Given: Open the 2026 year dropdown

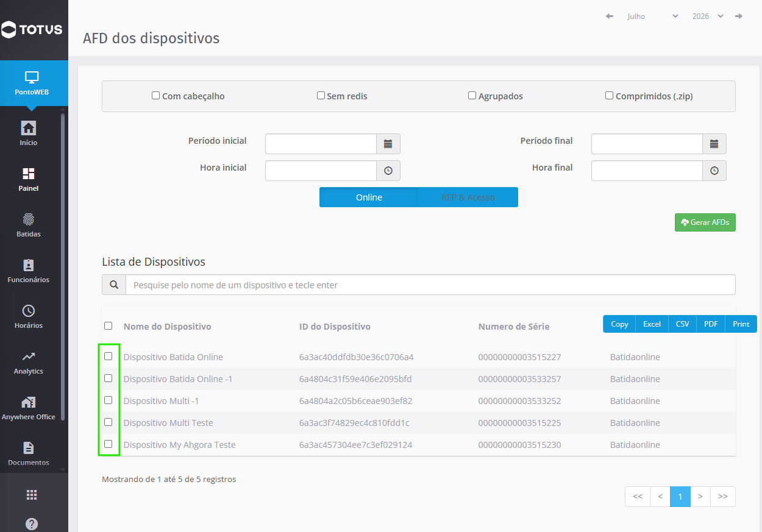Looking at the screenshot, I should (x=708, y=16).
